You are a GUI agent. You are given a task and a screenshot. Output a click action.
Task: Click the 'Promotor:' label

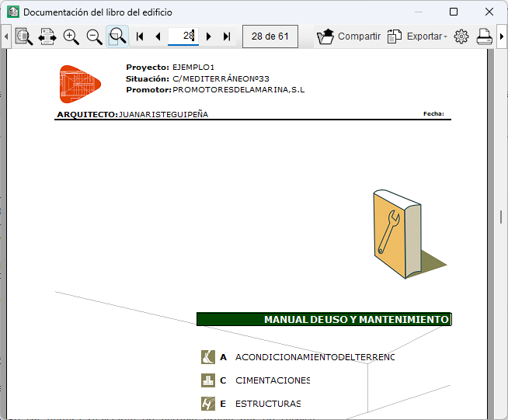(x=148, y=90)
